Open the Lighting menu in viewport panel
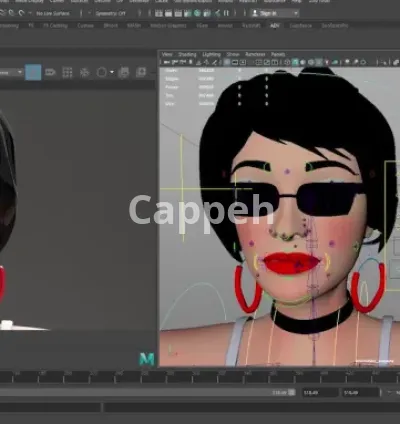 [x=211, y=54]
